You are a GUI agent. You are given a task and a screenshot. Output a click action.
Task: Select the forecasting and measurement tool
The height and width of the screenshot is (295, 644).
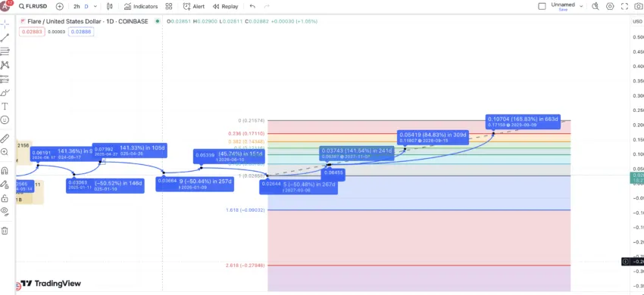[5, 79]
